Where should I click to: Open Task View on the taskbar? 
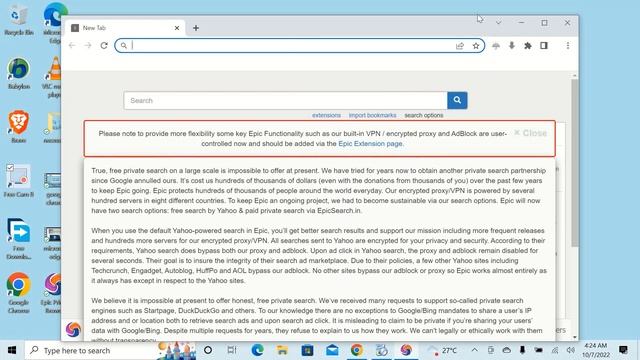(x=232, y=350)
